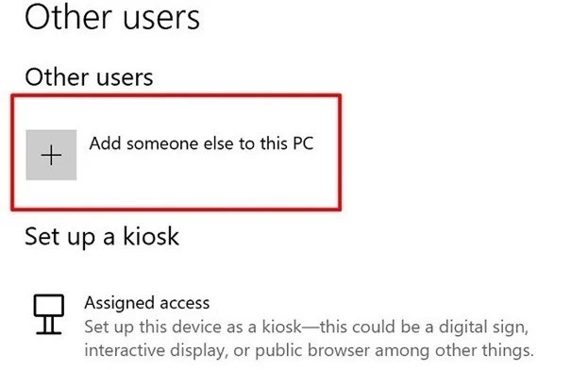The height and width of the screenshot is (370, 588).
Task: Click 'Set up this device as a kiosk' description line
Action: [x=307, y=327]
